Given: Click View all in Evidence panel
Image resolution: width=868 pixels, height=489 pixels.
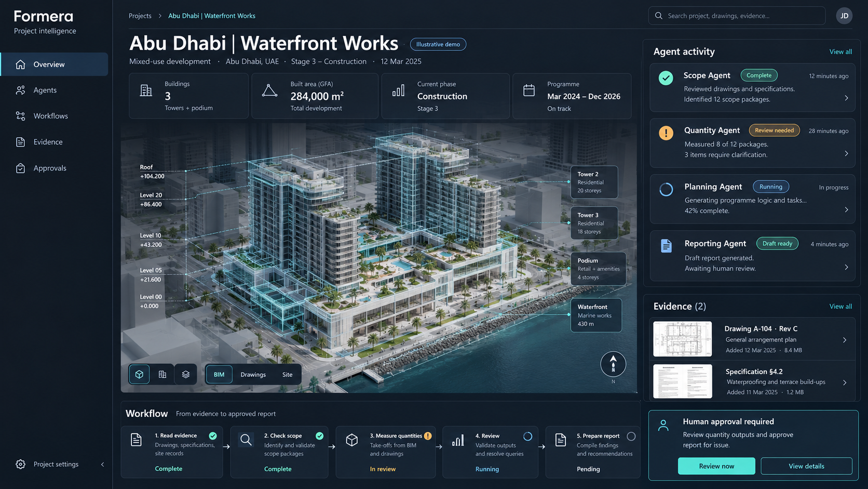Looking at the screenshot, I should [840, 306].
